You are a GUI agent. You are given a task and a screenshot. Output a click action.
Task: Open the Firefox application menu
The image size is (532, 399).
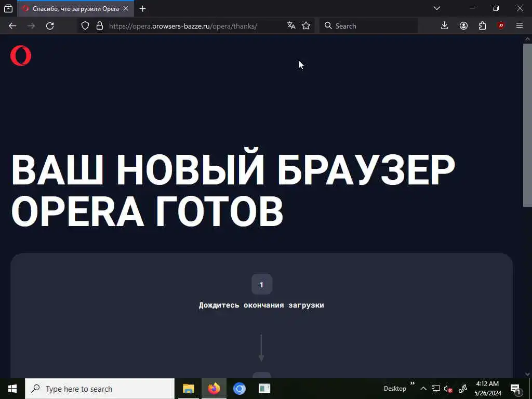point(520,26)
